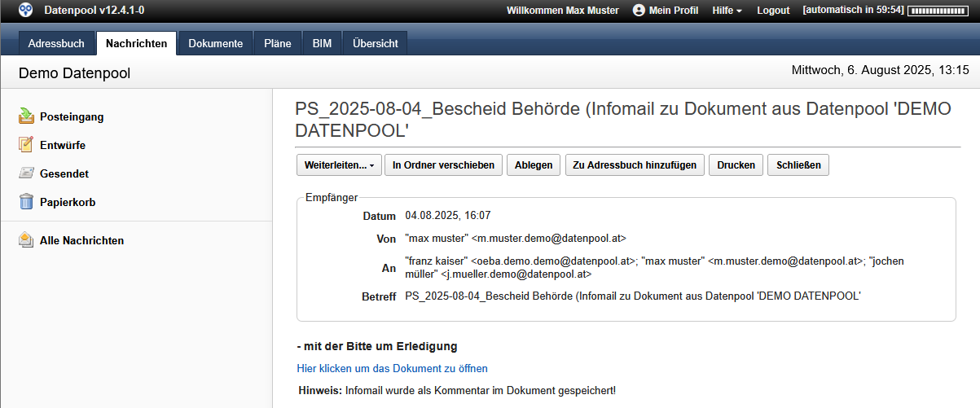The height and width of the screenshot is (408, 980).
Task: Click the Hinweis note text
Action: (457, 391)
